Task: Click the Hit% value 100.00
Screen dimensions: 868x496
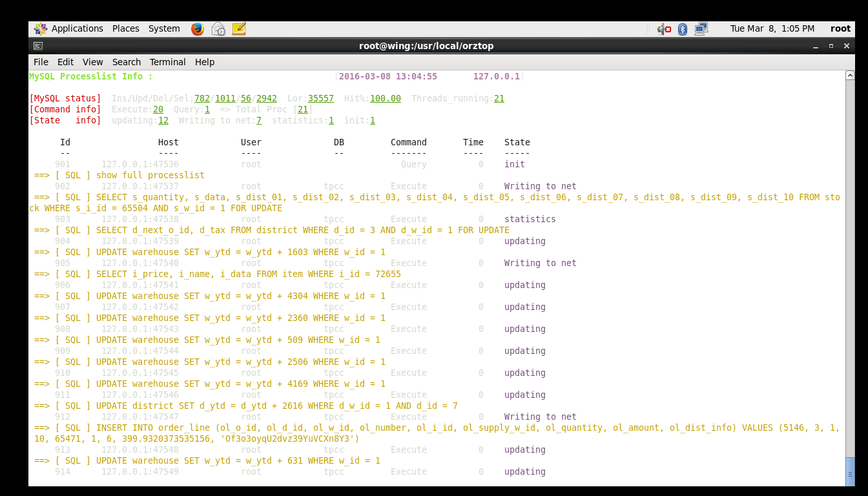Action: pos(386,98)
